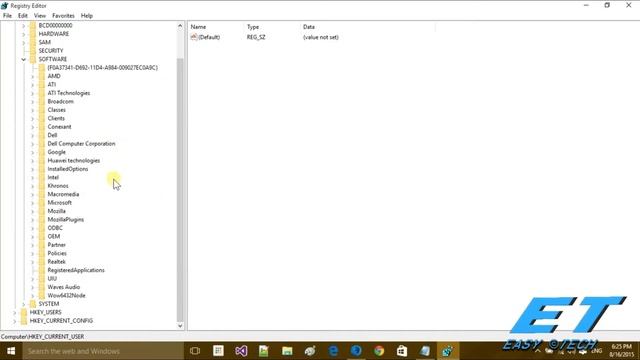Expand the Google key

tap(33, 152)
